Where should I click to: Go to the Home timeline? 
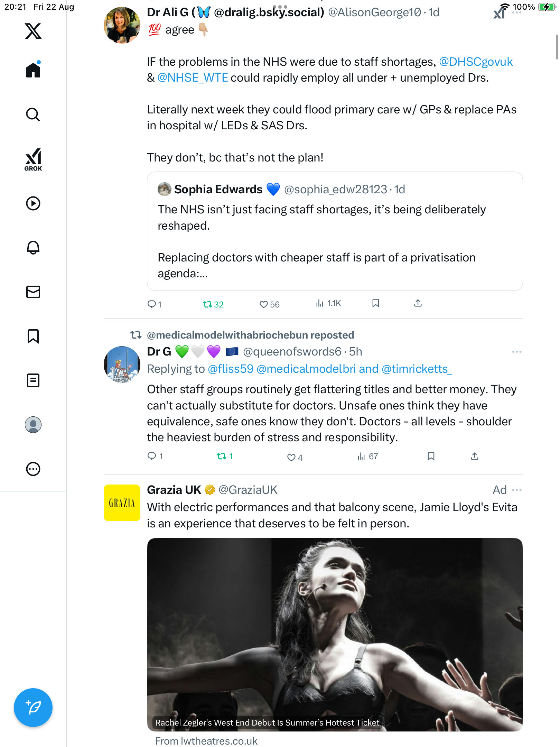click(x=33, y=70)
